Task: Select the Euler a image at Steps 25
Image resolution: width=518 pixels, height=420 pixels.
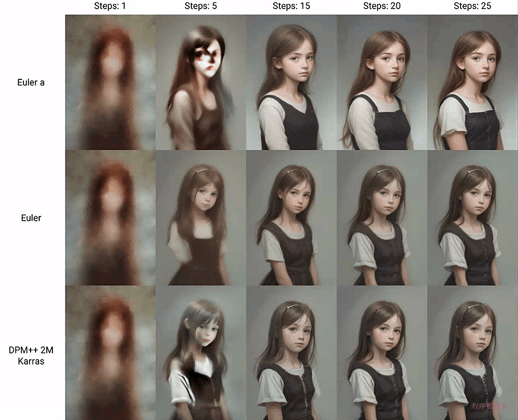Action: point(472,82)
